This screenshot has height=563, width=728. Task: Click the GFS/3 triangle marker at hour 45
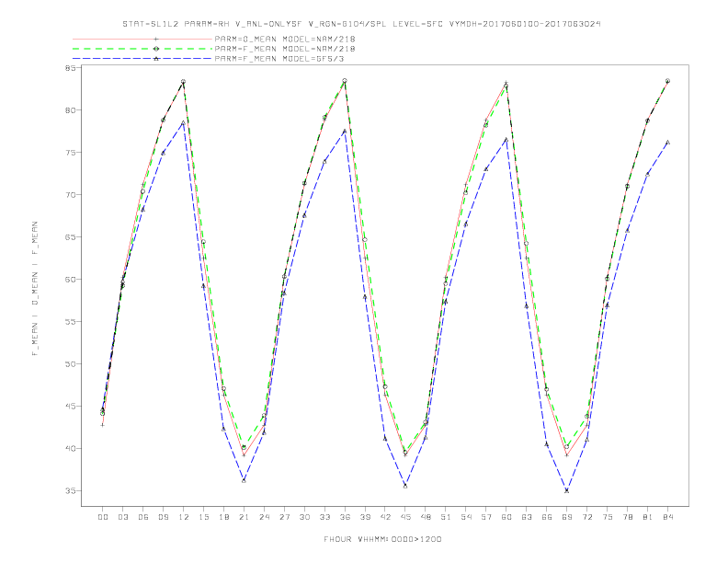405,486
